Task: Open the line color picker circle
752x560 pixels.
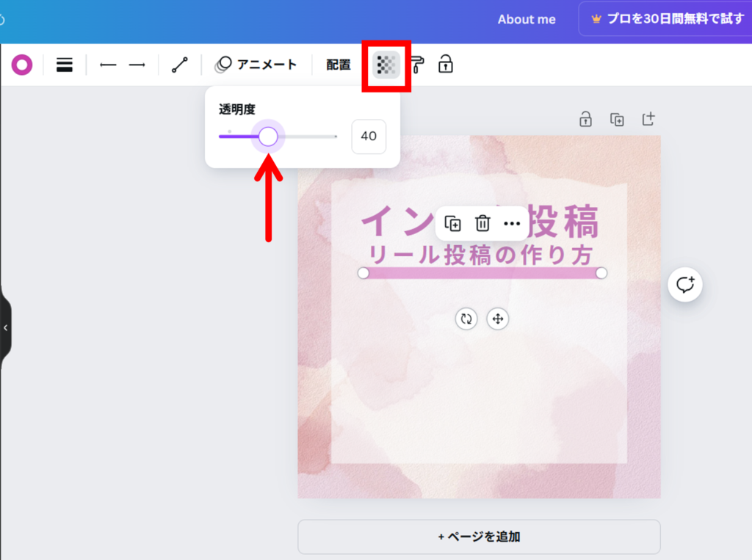Action: click(22, 65)
